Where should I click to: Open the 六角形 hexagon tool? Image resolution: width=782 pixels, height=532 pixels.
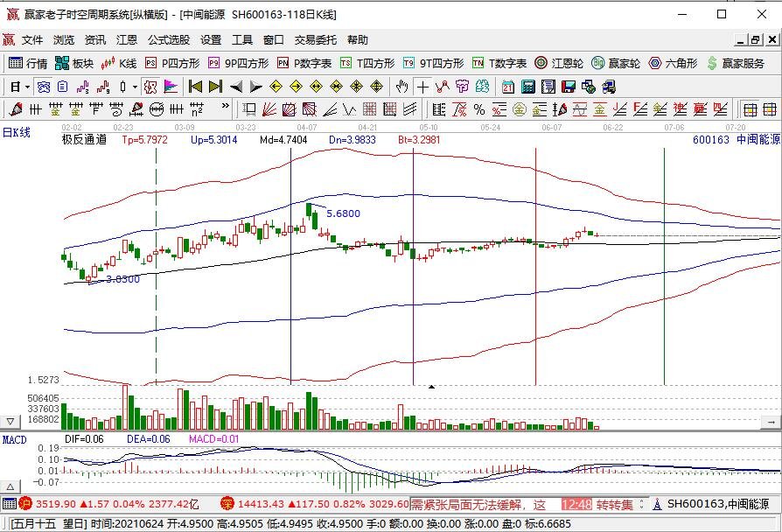pos(673,63)
